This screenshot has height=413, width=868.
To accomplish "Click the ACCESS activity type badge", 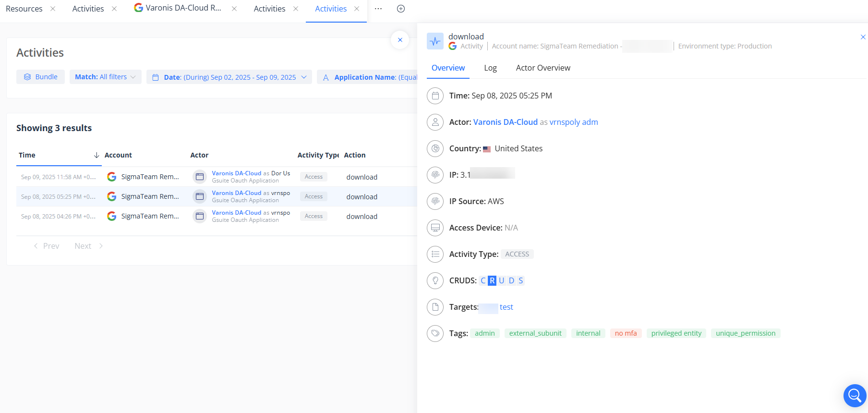I will (517, 254).
